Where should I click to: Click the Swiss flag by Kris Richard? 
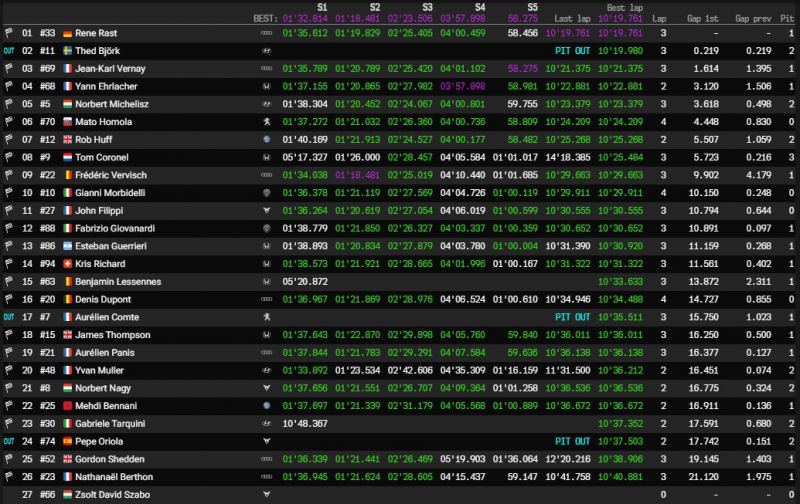point(67,264)
